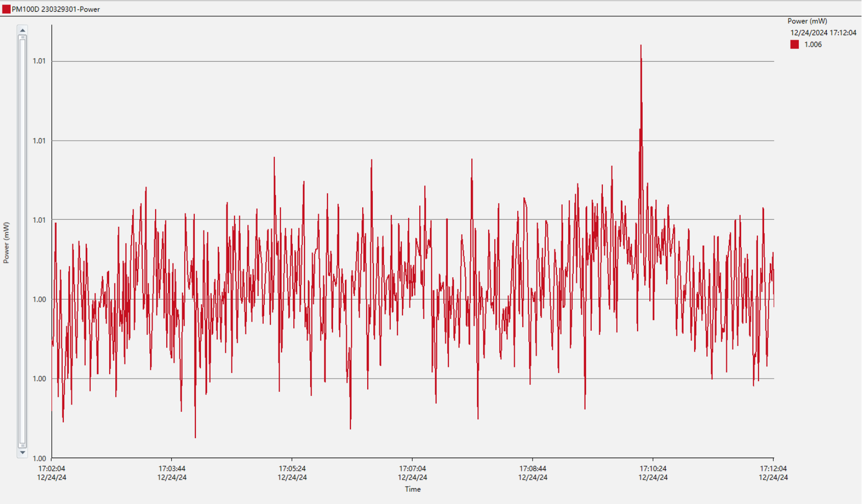Click the red square icon beside PM100D title
The image size is (862, 504).
[x=6, y=9]
